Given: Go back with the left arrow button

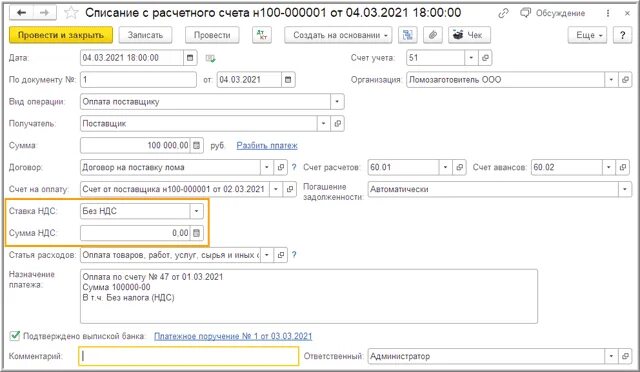Looking at the screenshot, I should pos(21,13).
